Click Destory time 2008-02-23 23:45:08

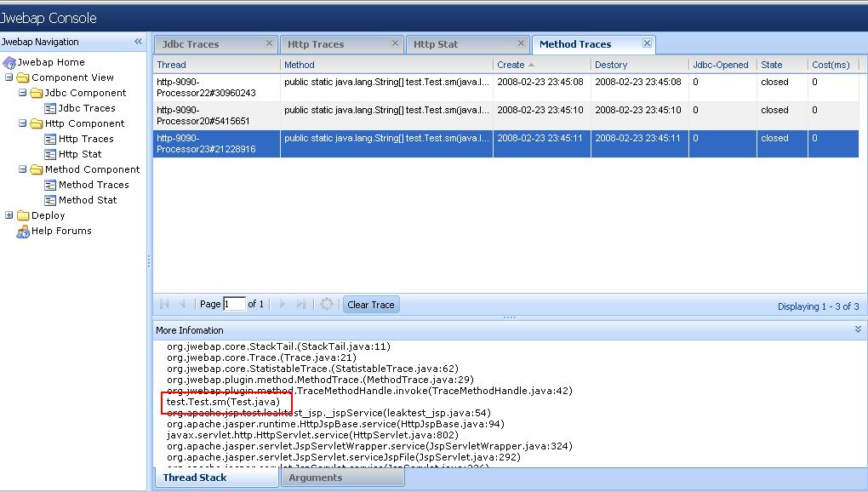[638, 82]
